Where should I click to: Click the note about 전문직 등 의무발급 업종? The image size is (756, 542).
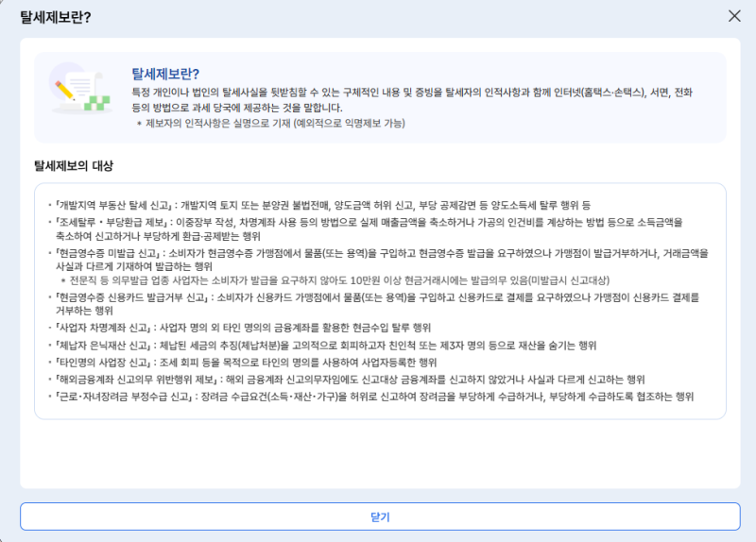335,279
